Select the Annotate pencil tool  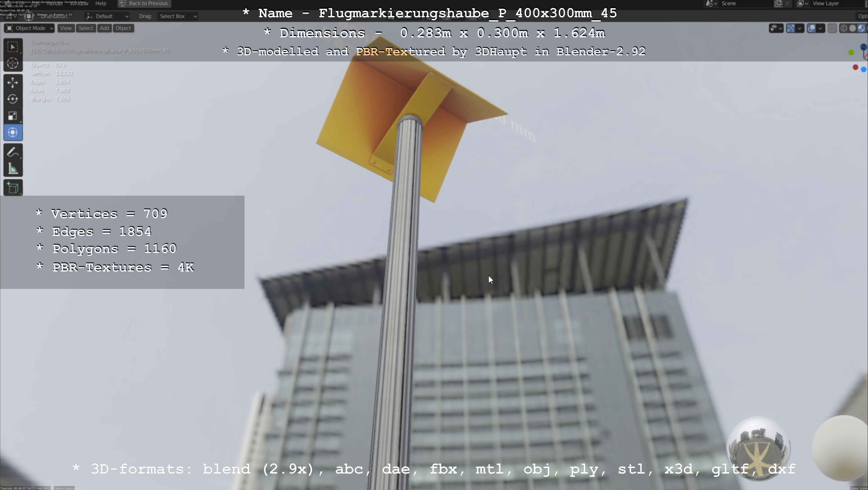point(13,153)
